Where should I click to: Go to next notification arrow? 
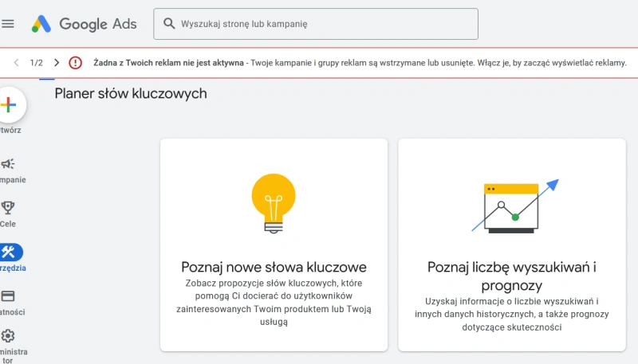(x=57, y=63)
